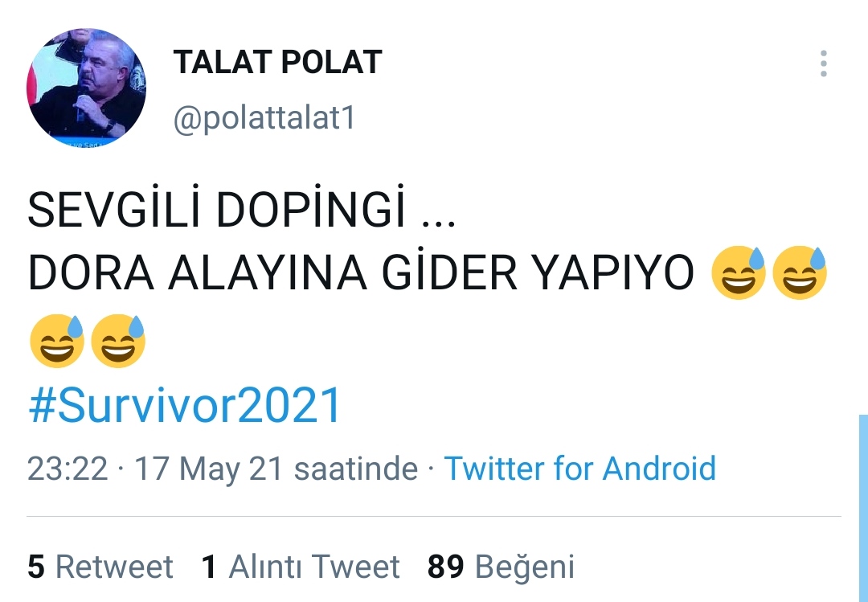Open the 1 Alıntı Tweet list
The height and width of the screenshot is (602, 868).
click(301, 567)
